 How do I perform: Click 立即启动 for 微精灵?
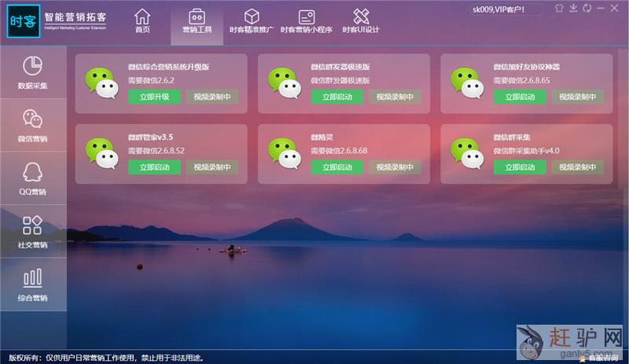click(337, 167)
